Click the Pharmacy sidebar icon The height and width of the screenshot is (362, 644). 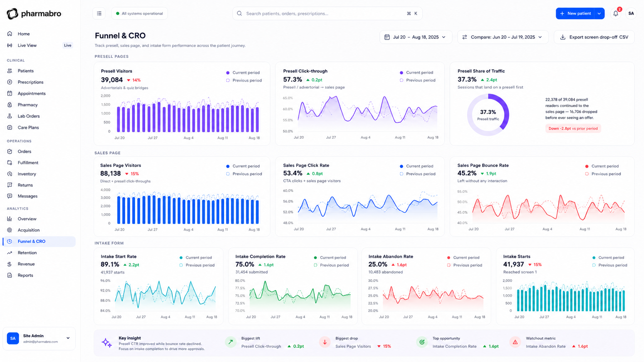(x=10, y=105)
